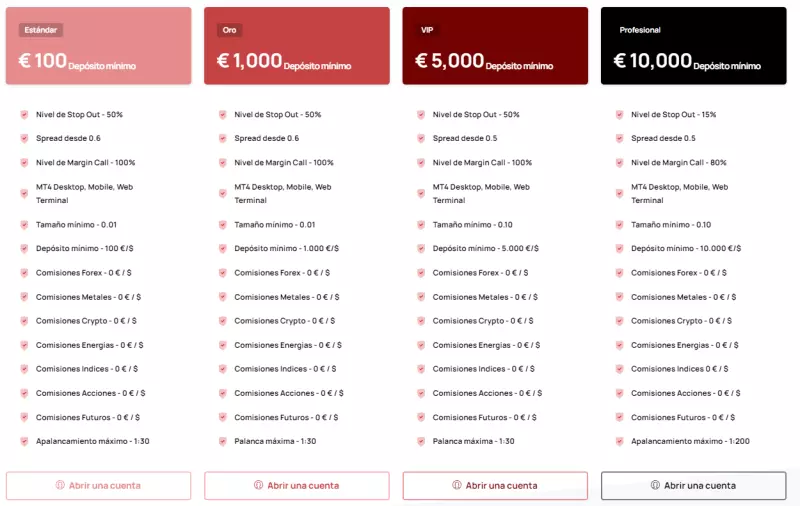Click VIP MT4 Desktop, Mobile, Web Terminal text
800x506 pixels.
pyautogui.click(x=481, y=194)
